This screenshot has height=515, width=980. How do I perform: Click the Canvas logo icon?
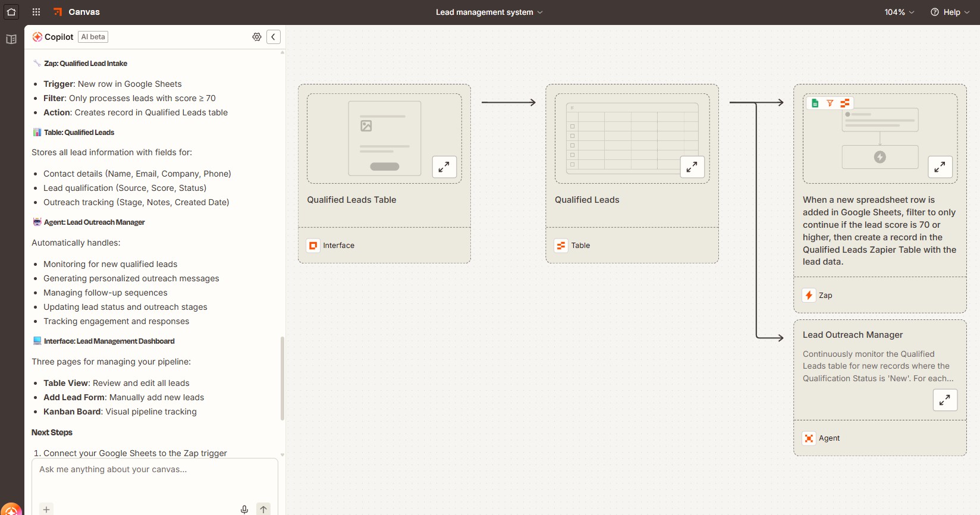pyautogui.click(x=58, y=12)
